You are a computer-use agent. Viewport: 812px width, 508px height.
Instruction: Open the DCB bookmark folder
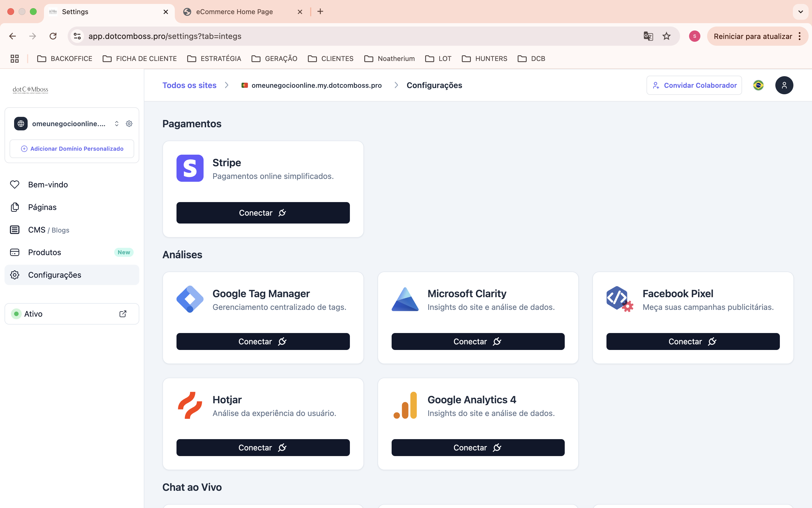(x=531, y=58)
